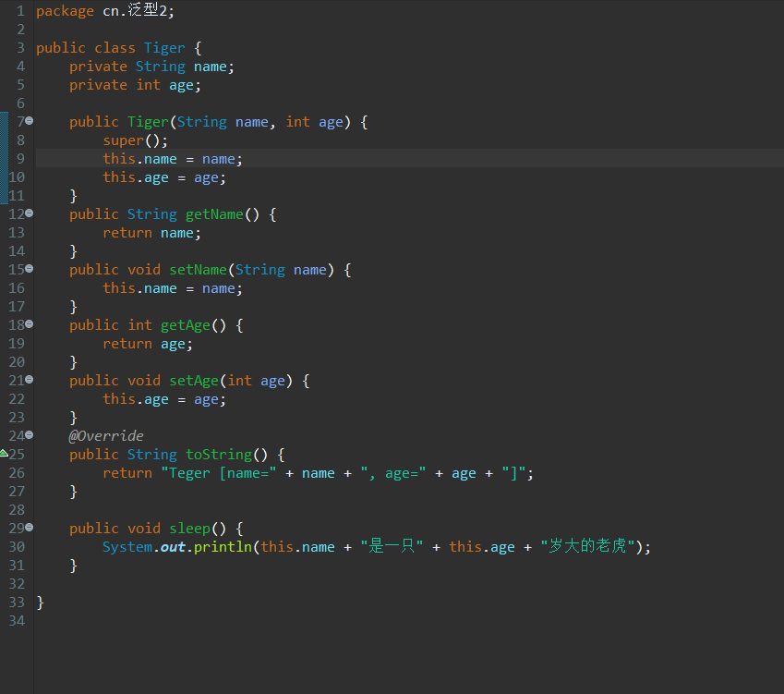The height and width of the screenshot is (694, 784).
Task: Click the getAge method name
Action: tap(186, 325)
